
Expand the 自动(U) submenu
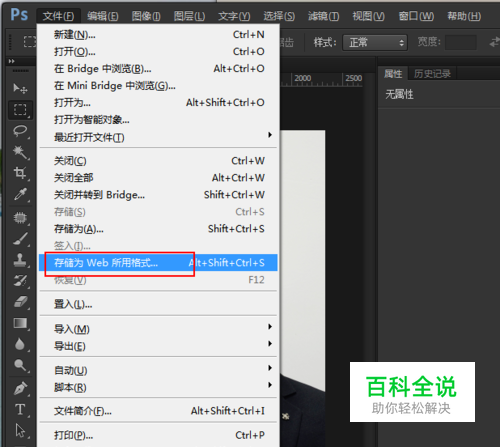click(158, 370)
